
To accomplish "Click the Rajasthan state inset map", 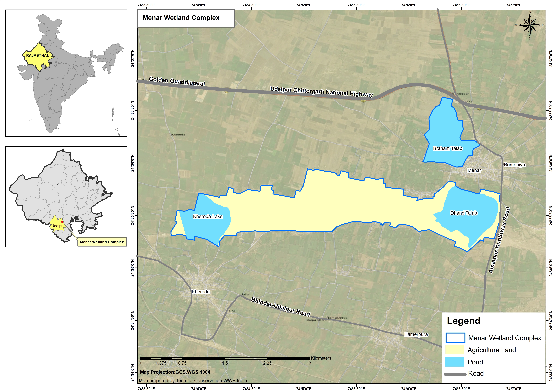I will (66, 197).
